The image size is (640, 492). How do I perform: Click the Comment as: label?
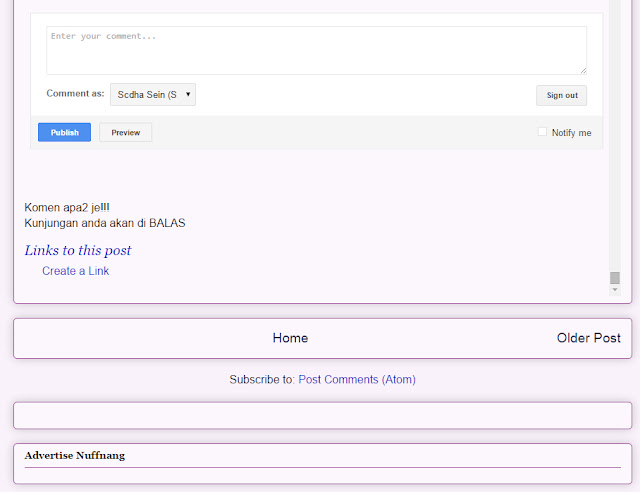[76, 94]
